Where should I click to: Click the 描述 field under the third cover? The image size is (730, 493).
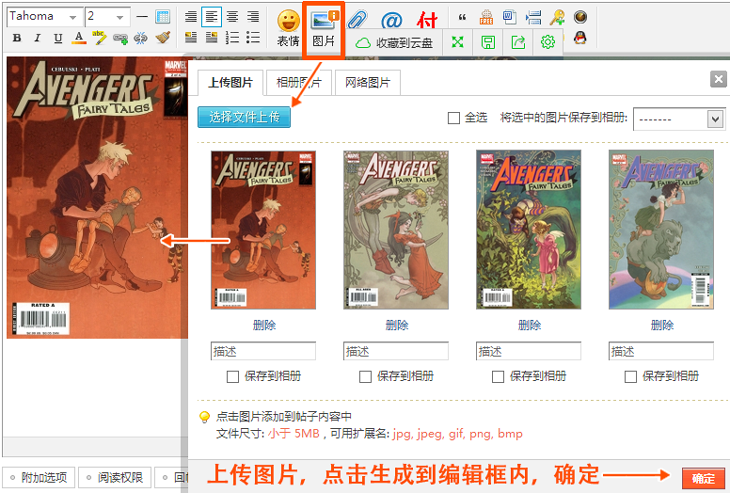click(528, 351)
